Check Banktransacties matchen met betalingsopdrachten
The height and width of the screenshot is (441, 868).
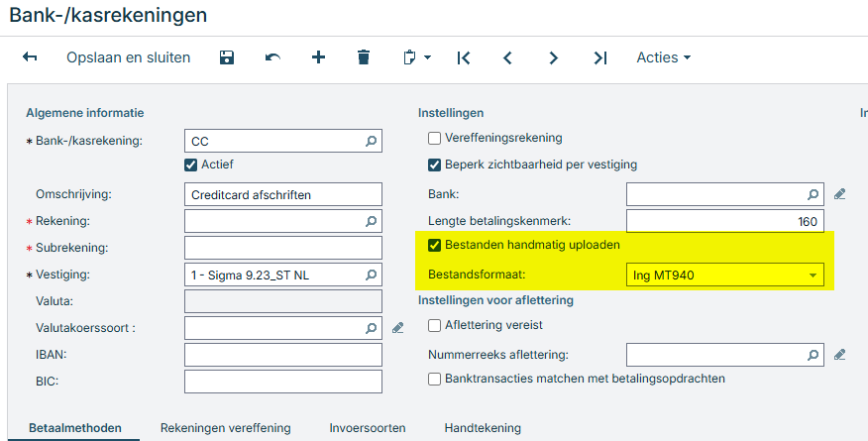(x=435, y=379)
